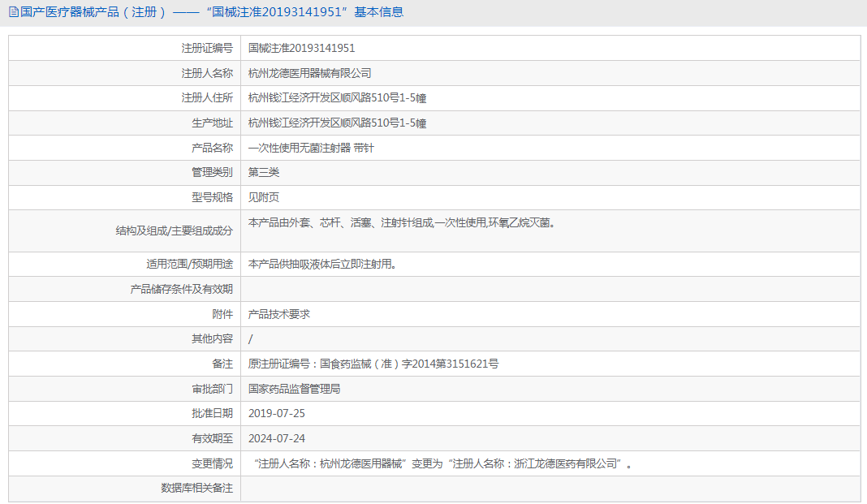Image resolution: width=867 pixels, height=504 pixels.
Task: Click the document icon beside the page title
Action: [x=14, y=12]
